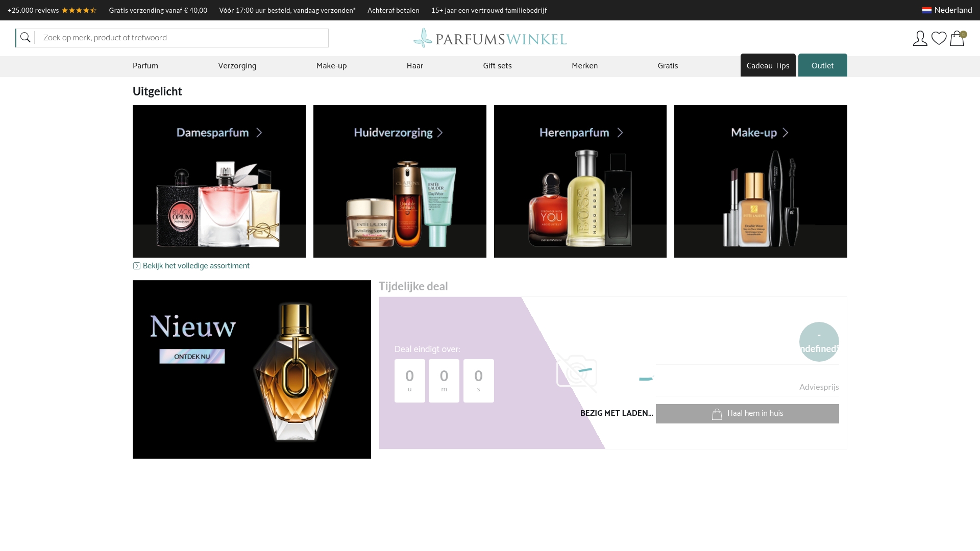Click the '+25.000 reviews' link
980x551 pixels.
32,10
